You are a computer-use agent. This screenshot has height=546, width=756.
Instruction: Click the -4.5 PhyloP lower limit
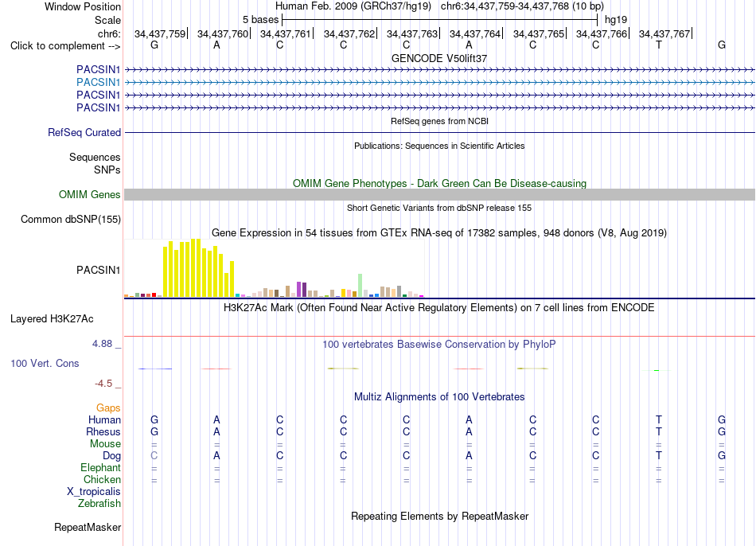pos(103,384)
